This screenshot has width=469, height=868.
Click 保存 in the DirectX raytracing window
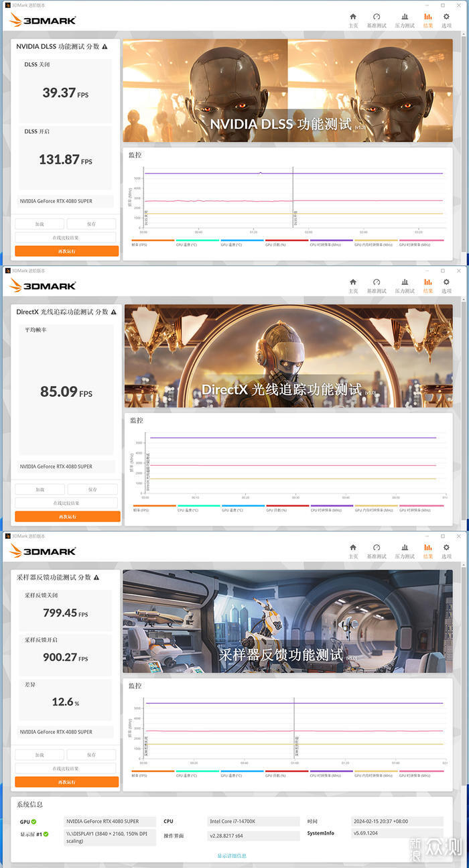click(92, 490)
